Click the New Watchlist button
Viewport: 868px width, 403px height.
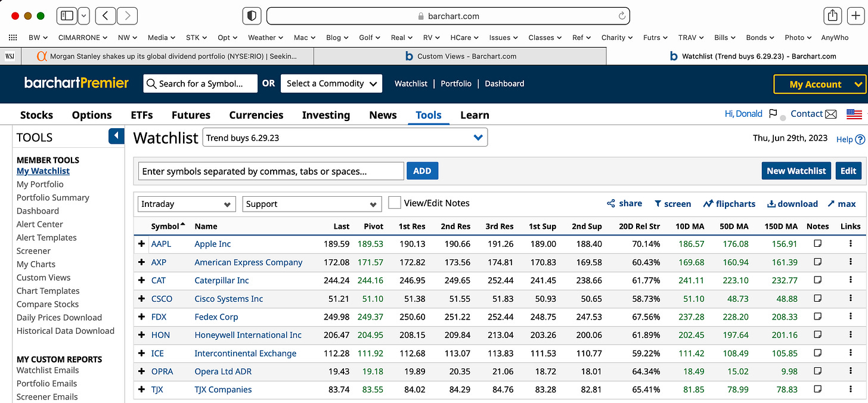coord(796,170)
